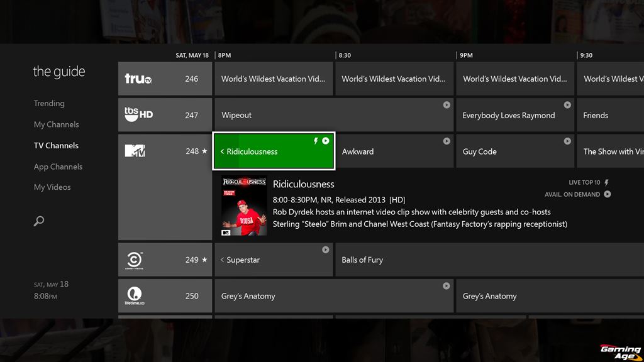Viewport: 644px width, 362px height.
Task: Click the 8:08PM clock in sidebar
Action: click(x=45, y=296)
